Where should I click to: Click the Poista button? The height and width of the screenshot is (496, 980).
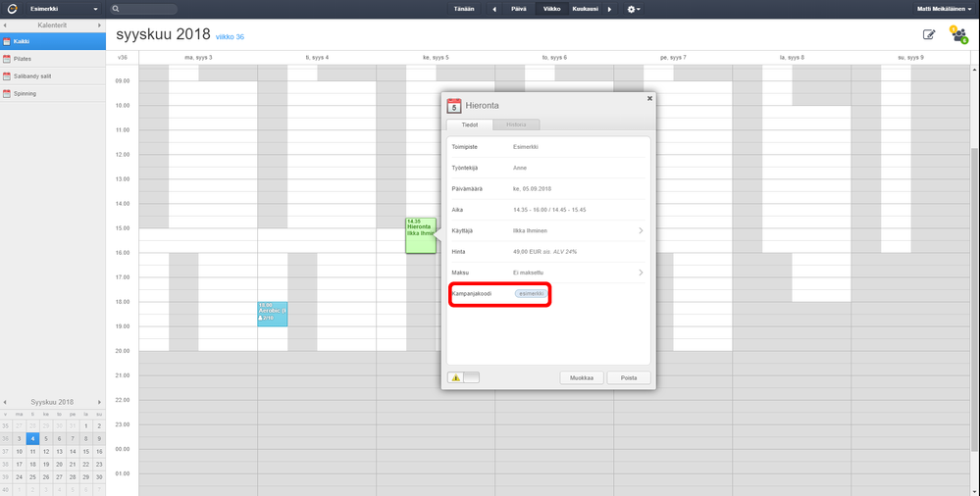pos(629,378)
